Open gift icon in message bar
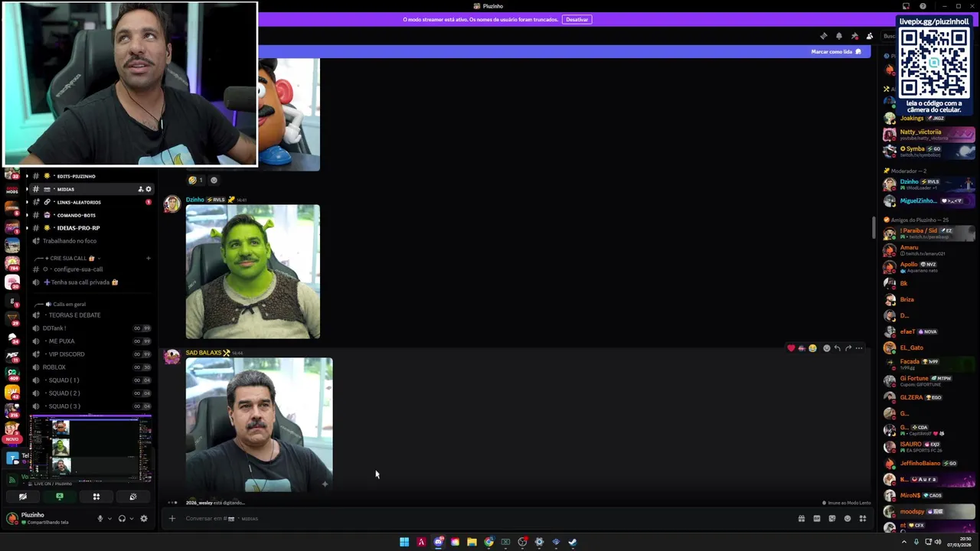Viewport: 980px width, 551px height. click(802, 518)
